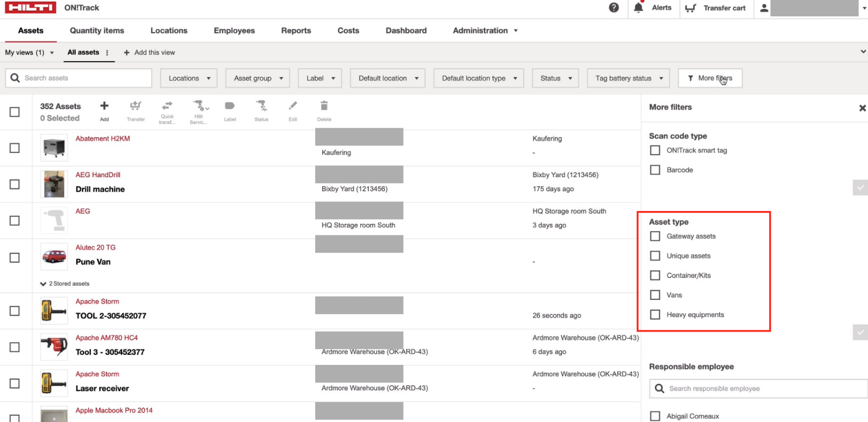Open the Default location type dropdown
Image resolution: width=868 pixels, height=422 pixels.
point(478,78)
